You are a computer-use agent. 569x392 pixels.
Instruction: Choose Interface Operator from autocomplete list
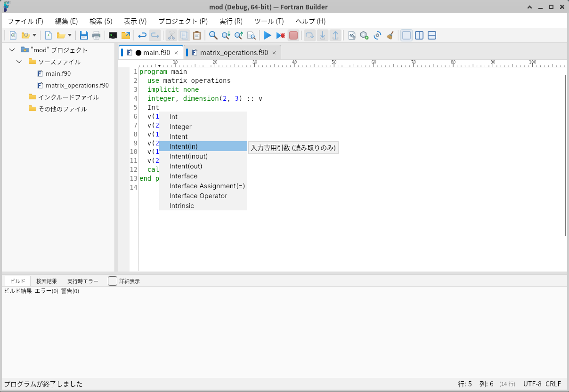click(203, 196)
